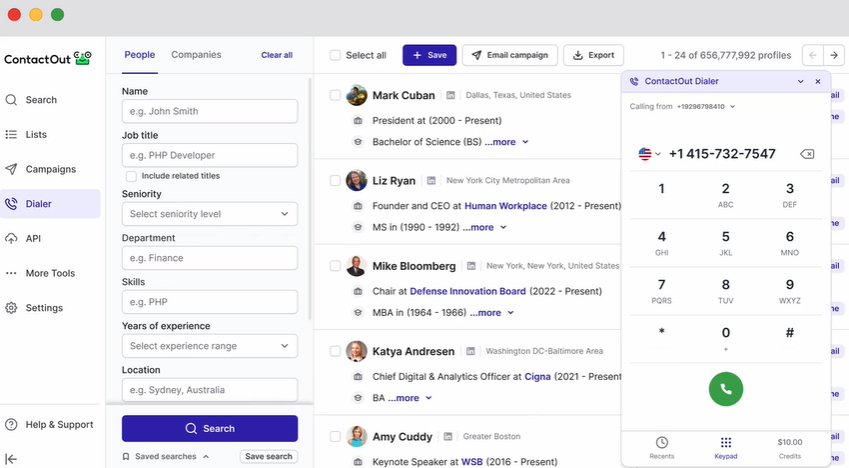The image size is (849, 468).
Task: Click into the Department field
Action: 210,258
